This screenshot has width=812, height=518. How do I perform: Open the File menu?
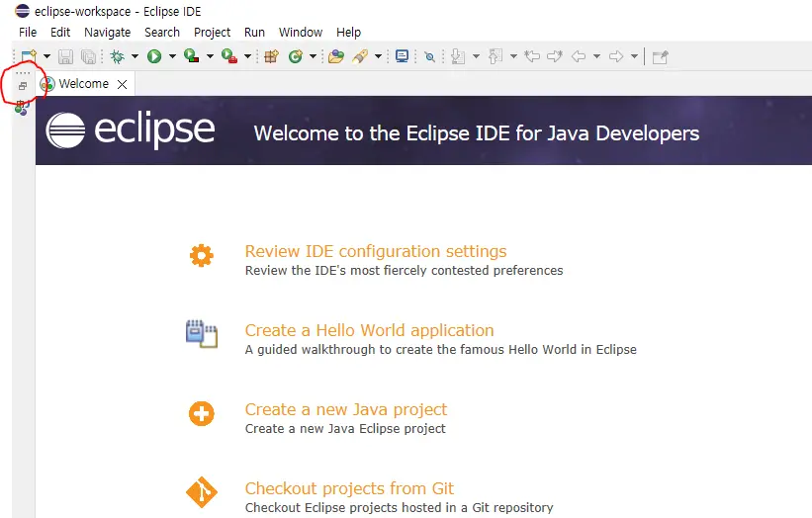(28, 32)
